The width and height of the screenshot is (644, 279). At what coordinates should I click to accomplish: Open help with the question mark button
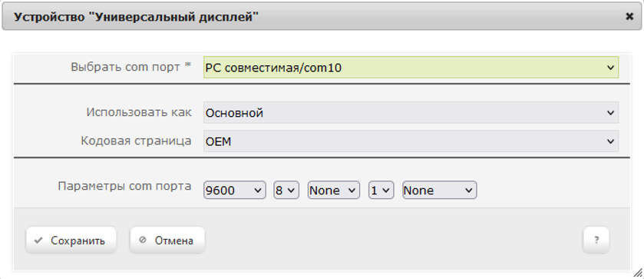(x=596, y=240)
